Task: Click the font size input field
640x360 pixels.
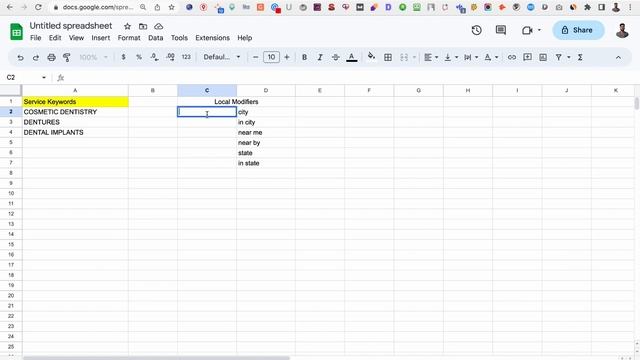Action: [x=271, y=57]
